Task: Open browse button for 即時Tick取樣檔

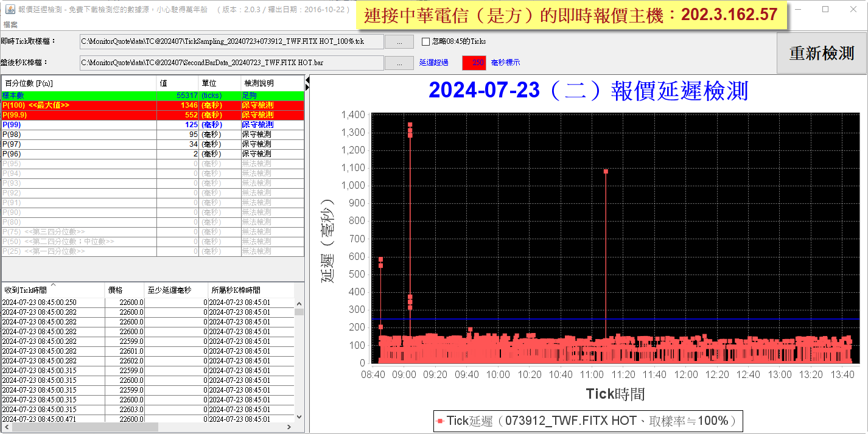Action: tap(399, 41)
